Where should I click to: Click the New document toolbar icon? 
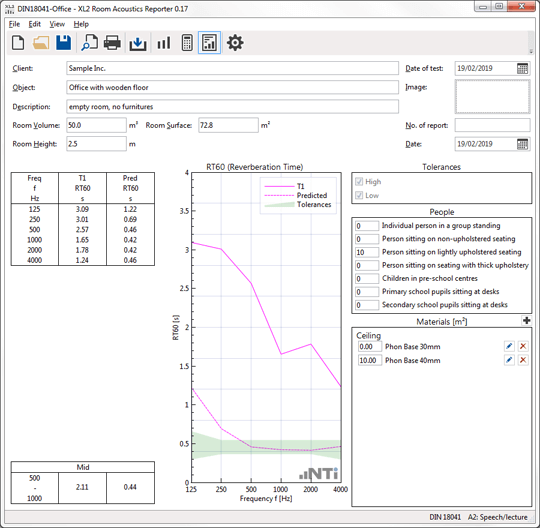click(x=18, y=43)
